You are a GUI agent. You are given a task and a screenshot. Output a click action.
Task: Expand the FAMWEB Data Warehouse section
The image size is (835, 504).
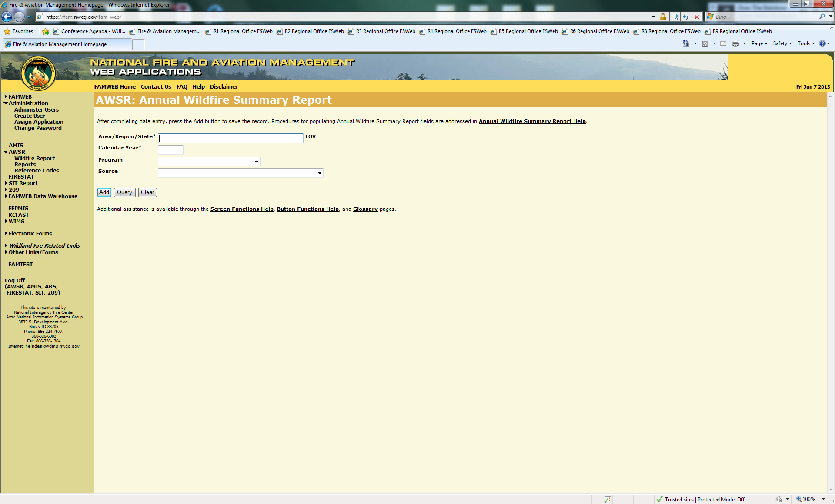point(6,196)
